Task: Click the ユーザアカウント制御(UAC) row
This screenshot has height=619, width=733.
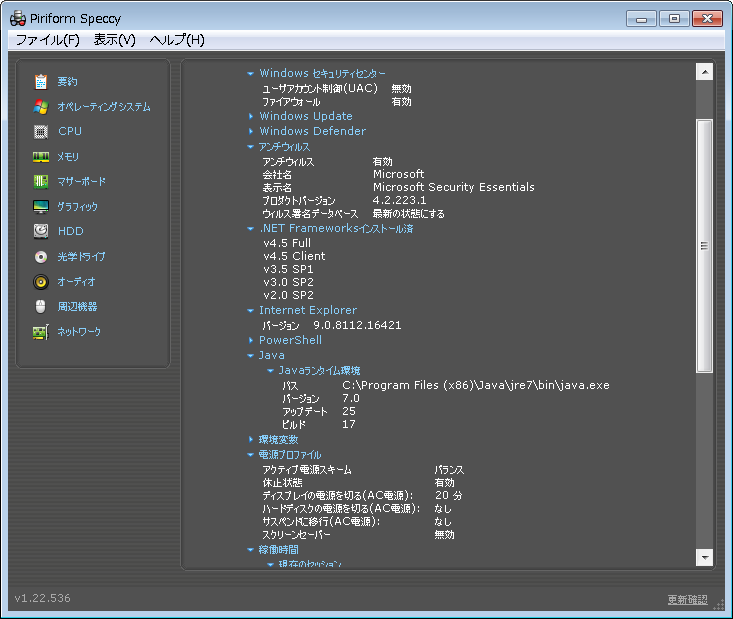Action: coord(337,88)
